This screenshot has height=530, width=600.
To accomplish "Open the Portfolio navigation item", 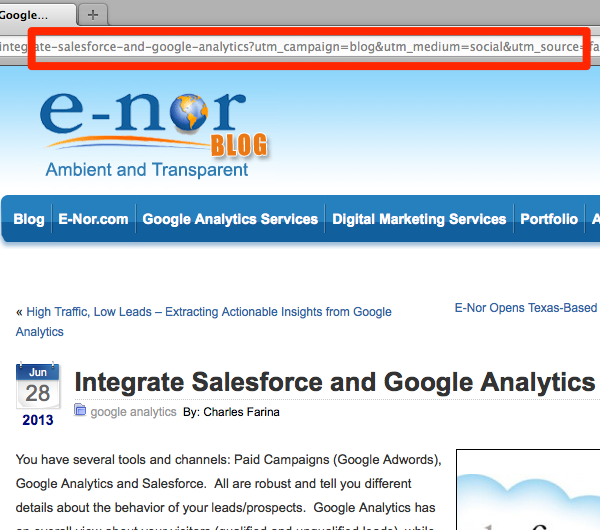I will (x=549, y=219).
